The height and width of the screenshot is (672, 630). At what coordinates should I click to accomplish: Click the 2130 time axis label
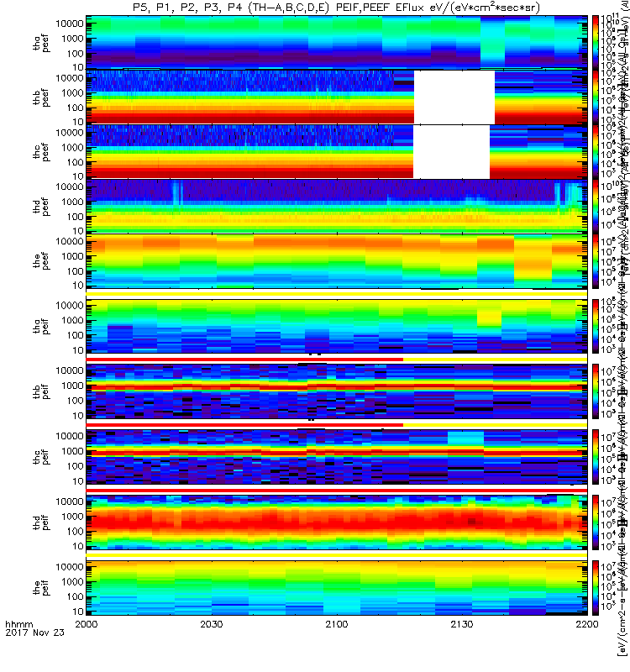[461, 624]
